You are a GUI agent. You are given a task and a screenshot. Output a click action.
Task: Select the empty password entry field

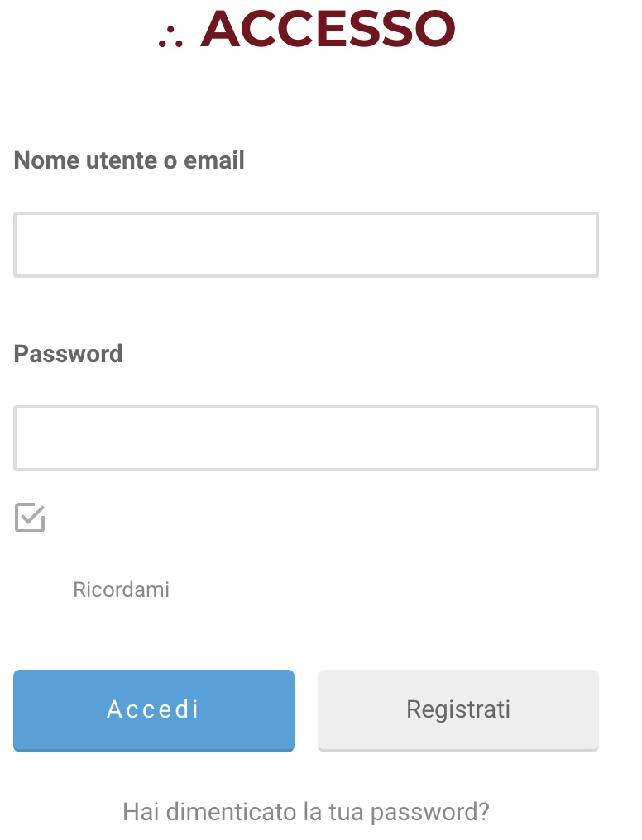[x=305, y=438]
